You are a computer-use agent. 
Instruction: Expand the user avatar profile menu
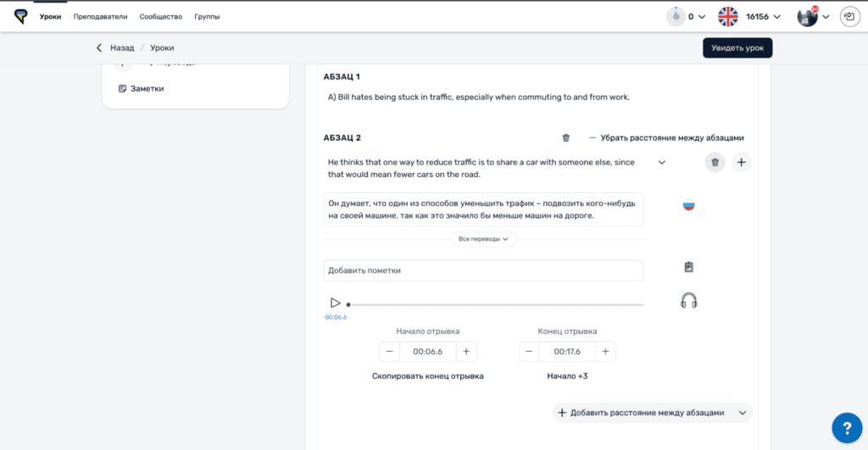click(x=813, y=16)
